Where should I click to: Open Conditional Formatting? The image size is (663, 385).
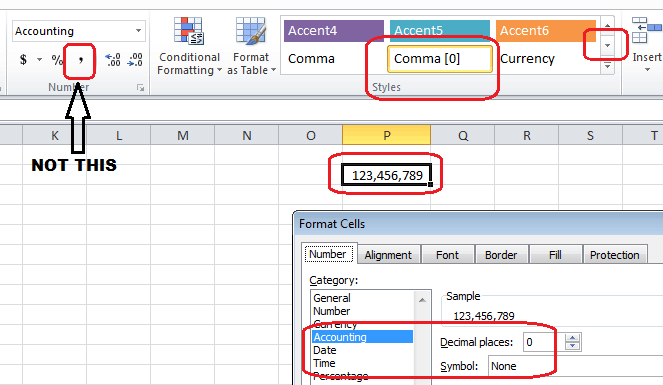[189, 46]
